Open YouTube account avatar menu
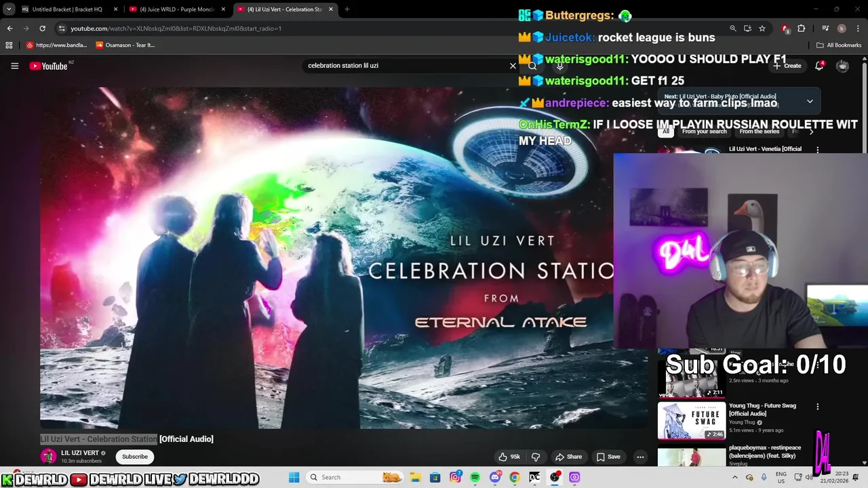 coord(842,66)
